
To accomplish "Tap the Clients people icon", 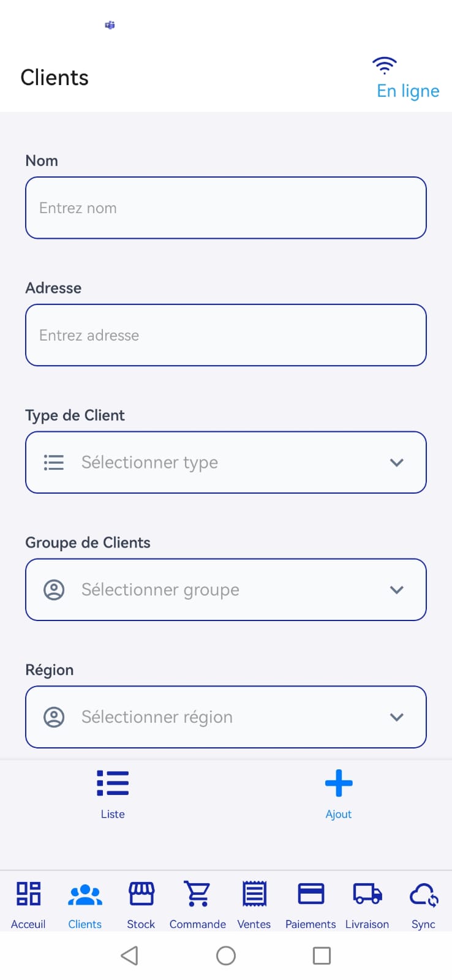I will coord(85,895).
